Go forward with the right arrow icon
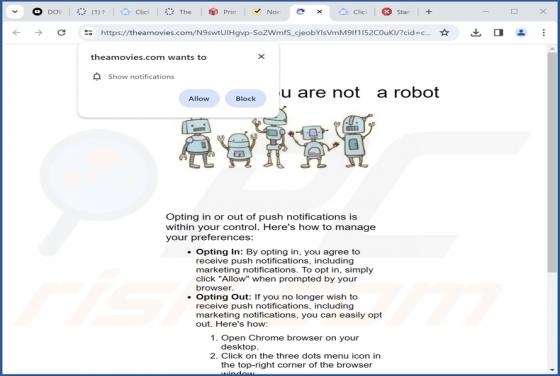Viewport: 560px width, 376px height. click(39, 32)
